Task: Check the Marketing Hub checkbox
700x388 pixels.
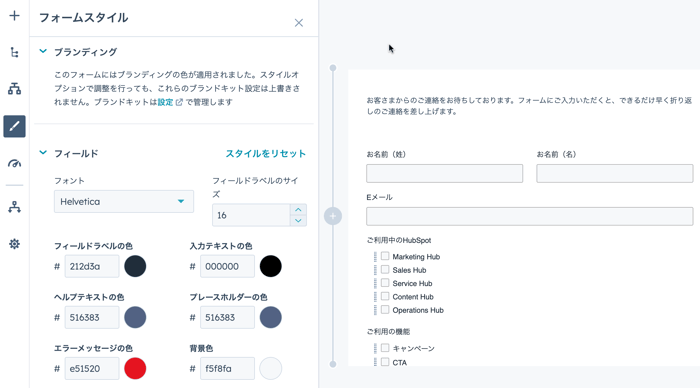Action: [385, 256]
